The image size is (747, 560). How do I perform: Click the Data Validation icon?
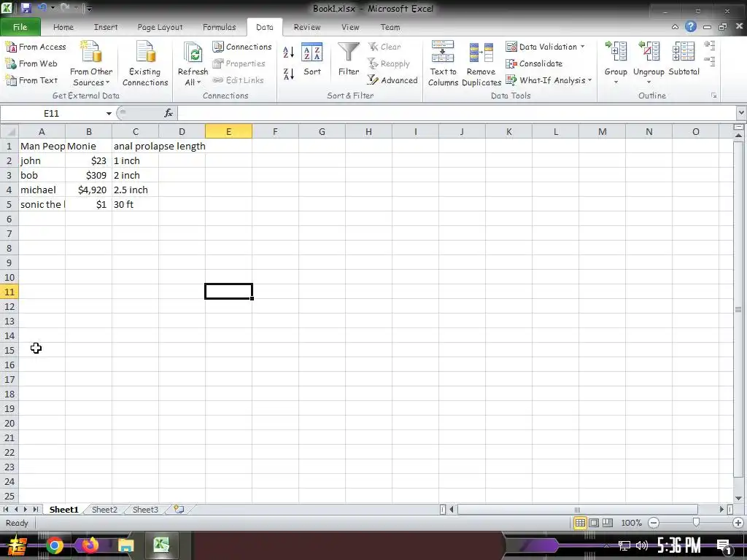(x=511, y=47)
